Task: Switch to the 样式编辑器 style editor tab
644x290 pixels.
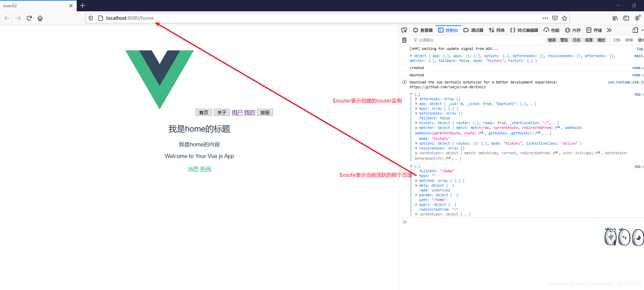Action: point(524,30)
